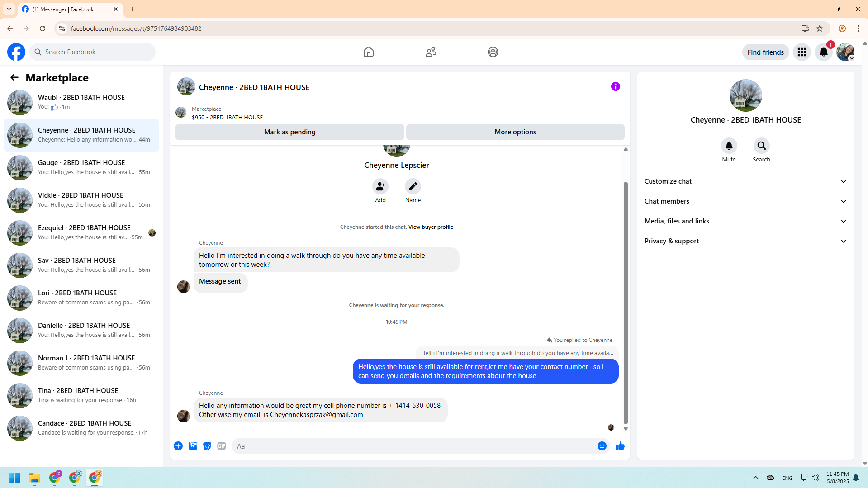The image size is (868, 488).
Task: Open Vickie 2BED 1BATH HOUSE conversation
Action: [81, 200]
